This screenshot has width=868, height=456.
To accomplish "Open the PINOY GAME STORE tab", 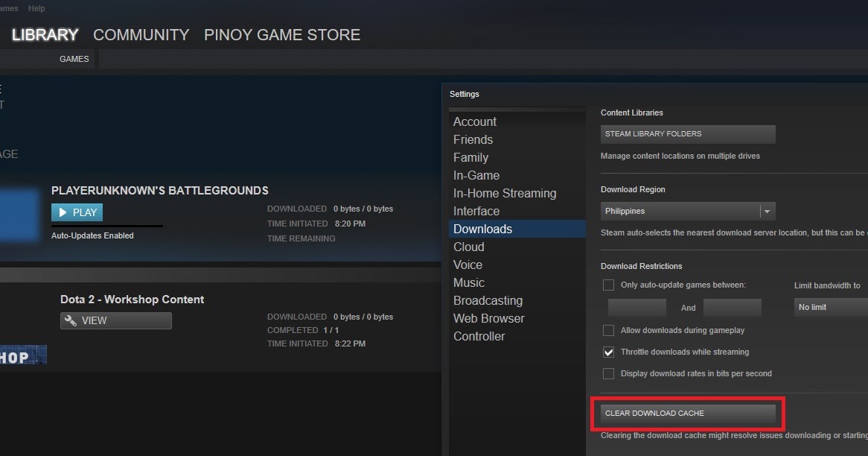I will click(282, 35).
